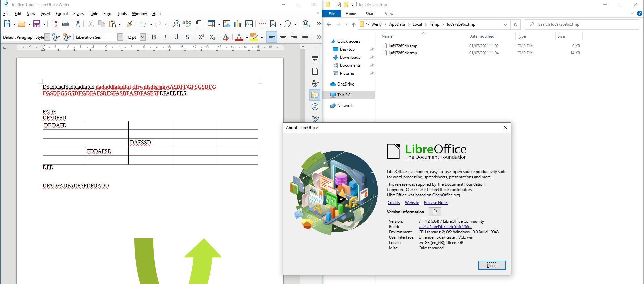Expand the 12 pt font size dropdown

[x=143, y=37]
